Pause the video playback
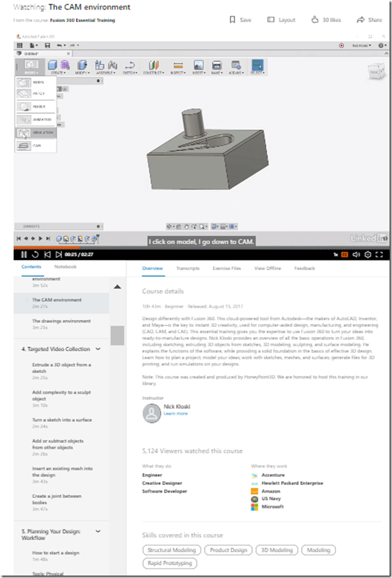The height and width of the screenshot is (578, 392). (24, 254)
